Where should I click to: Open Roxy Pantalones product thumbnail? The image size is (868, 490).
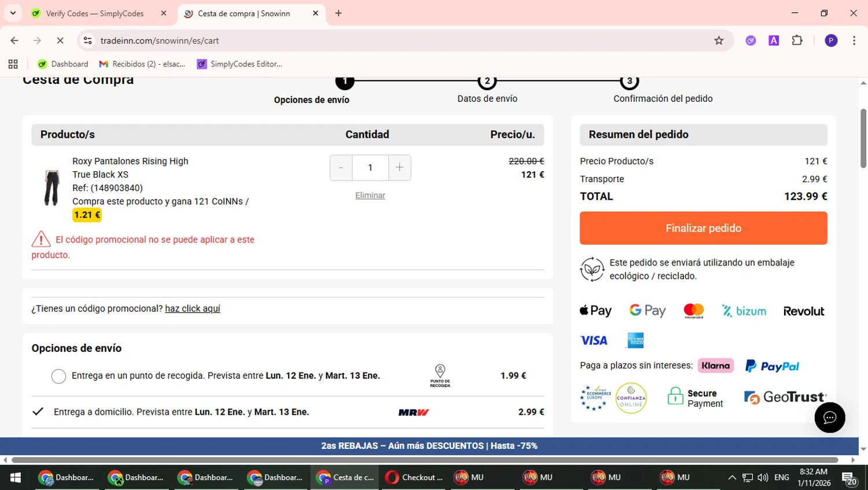[52, 188]
